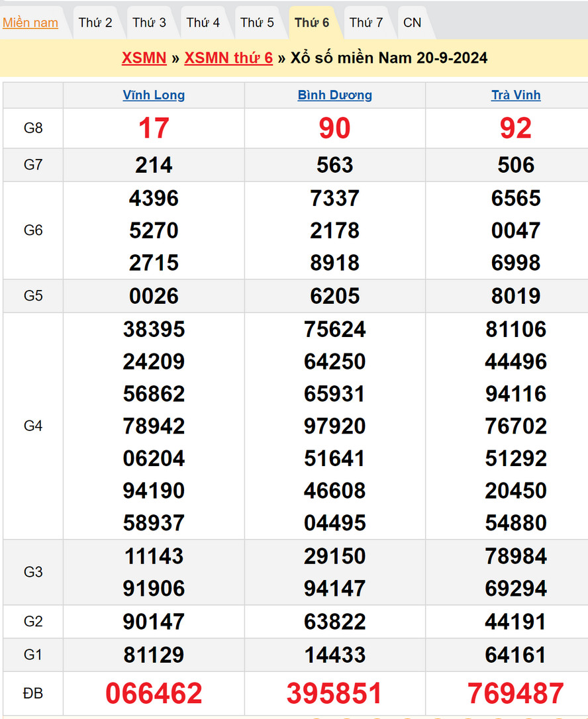Select Bình Dương special prize 395851
The image size is (588, 719).
(x=334, y=693)
